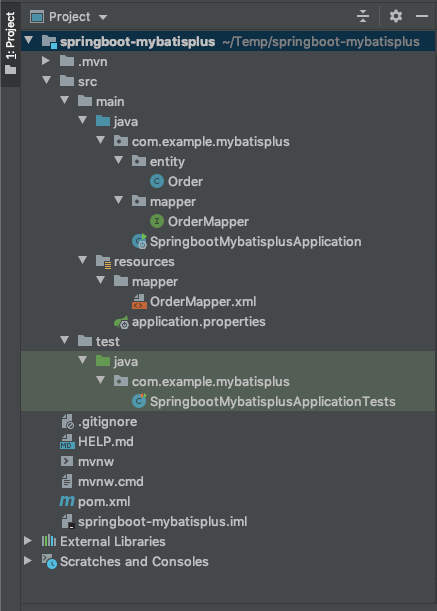Click the pom.xml Maven icon

pyautogui.click(x=67, y=502)
